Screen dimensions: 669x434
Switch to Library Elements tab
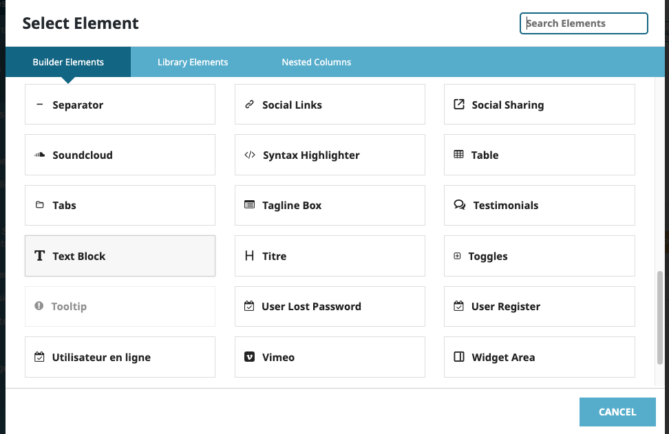pyautogui.click(x=192, y=62)
